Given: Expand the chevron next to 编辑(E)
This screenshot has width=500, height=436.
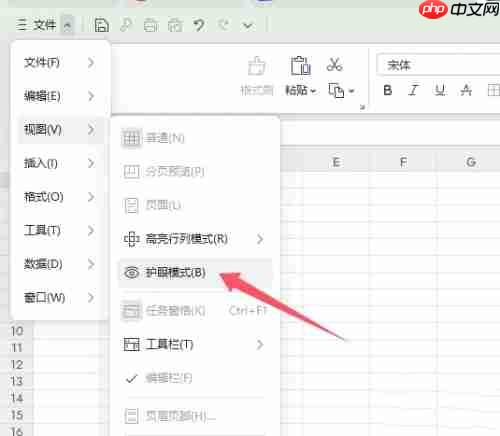Looking at the screenshot, I should pyautogui.click(x=91, y=96).
